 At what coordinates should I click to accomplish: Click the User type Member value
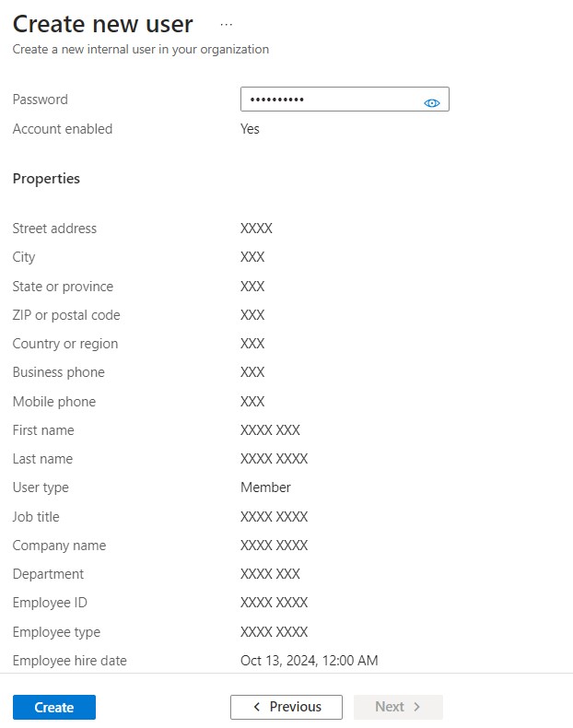coord(265,487)
